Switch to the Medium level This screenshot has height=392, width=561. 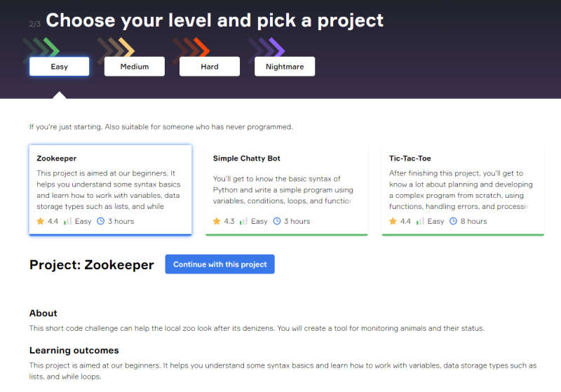point(135,67)
